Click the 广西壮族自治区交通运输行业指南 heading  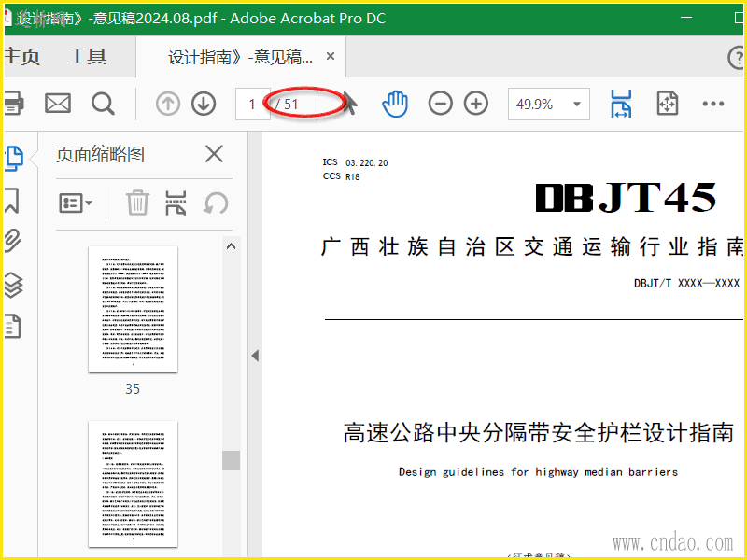point(532,247)
